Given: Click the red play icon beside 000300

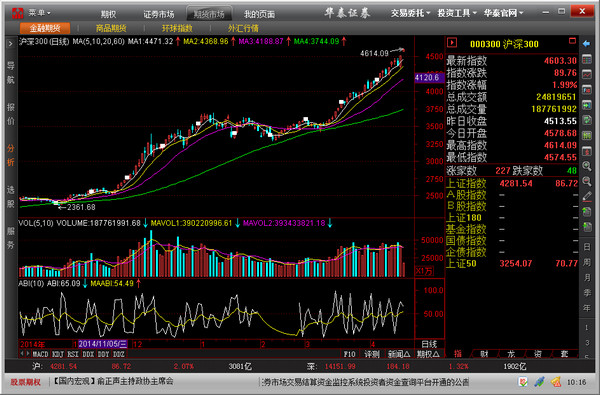Looking at the screenshot, I should pyautogui.click(x=452, y=42).
